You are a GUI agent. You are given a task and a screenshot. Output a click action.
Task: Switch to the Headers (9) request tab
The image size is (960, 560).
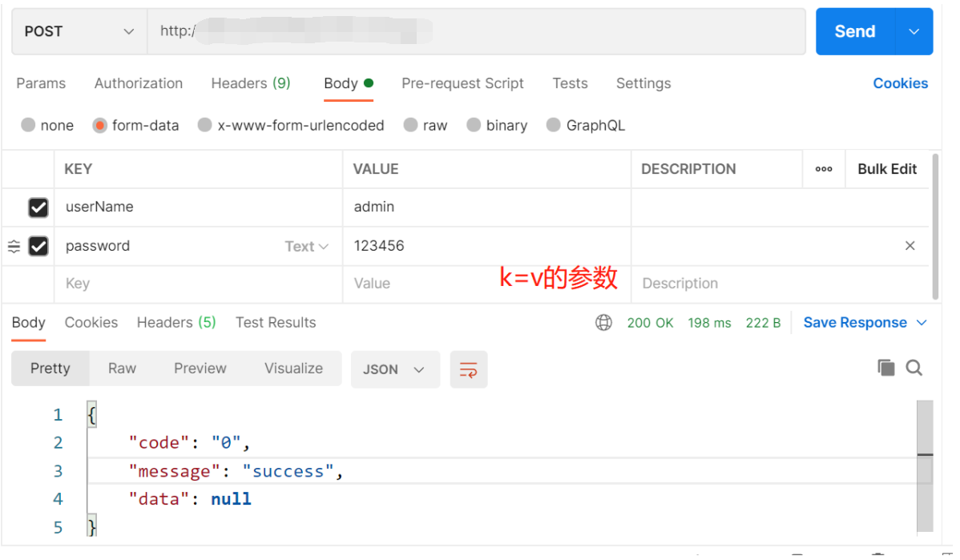251,83
